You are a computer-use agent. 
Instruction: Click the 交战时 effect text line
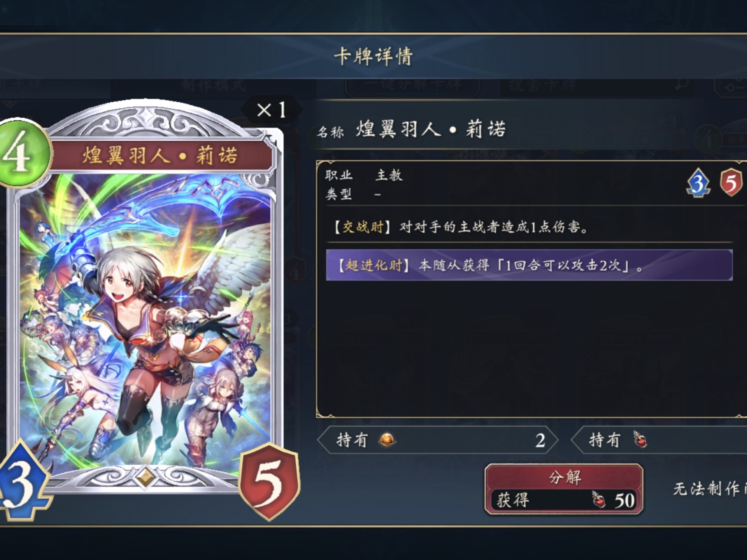461,227
